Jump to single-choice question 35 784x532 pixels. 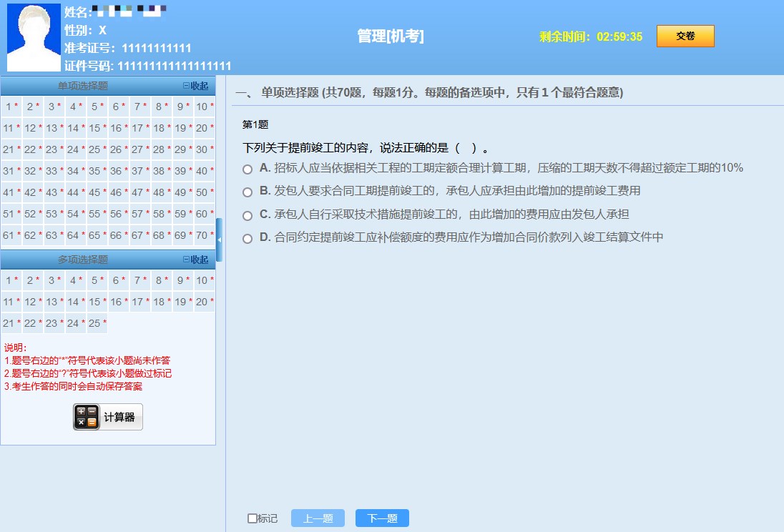click(97, 171)
